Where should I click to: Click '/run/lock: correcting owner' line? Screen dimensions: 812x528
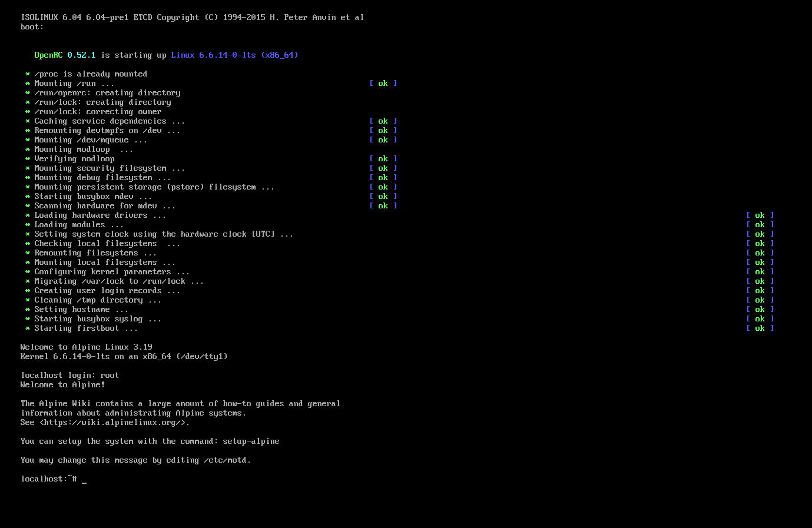click(x=98, y=112)
